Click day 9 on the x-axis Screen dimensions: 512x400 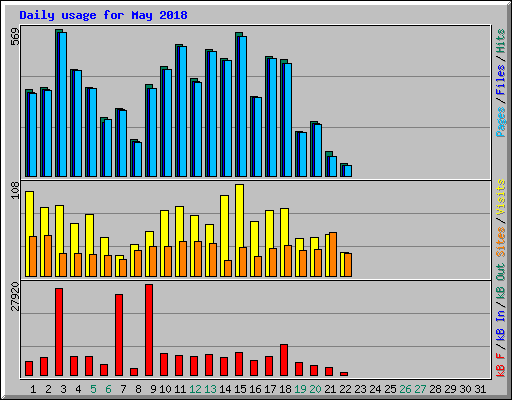[153, 389]
